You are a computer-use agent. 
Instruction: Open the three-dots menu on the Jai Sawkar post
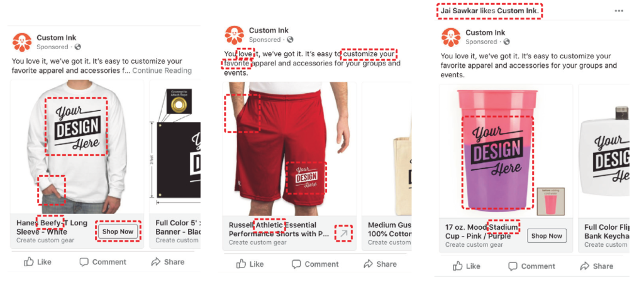619,11
